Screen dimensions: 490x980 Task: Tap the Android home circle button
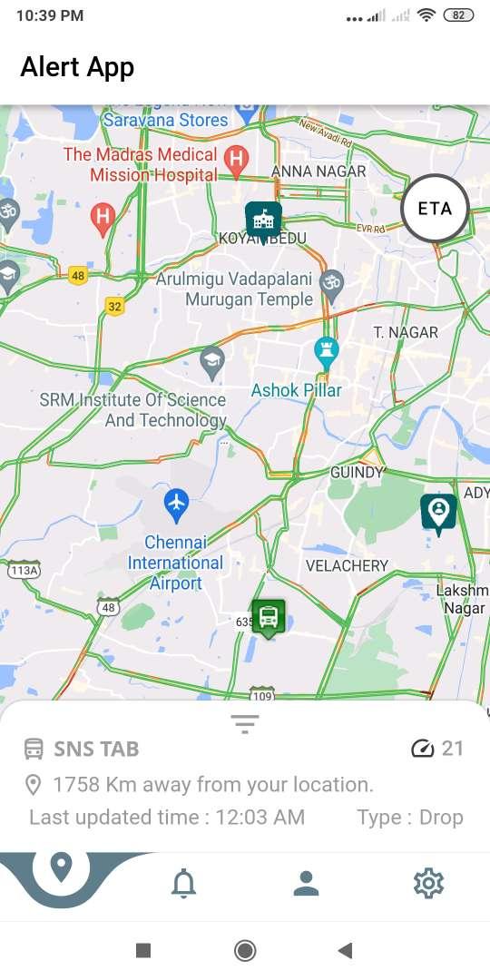pos(245,951)
